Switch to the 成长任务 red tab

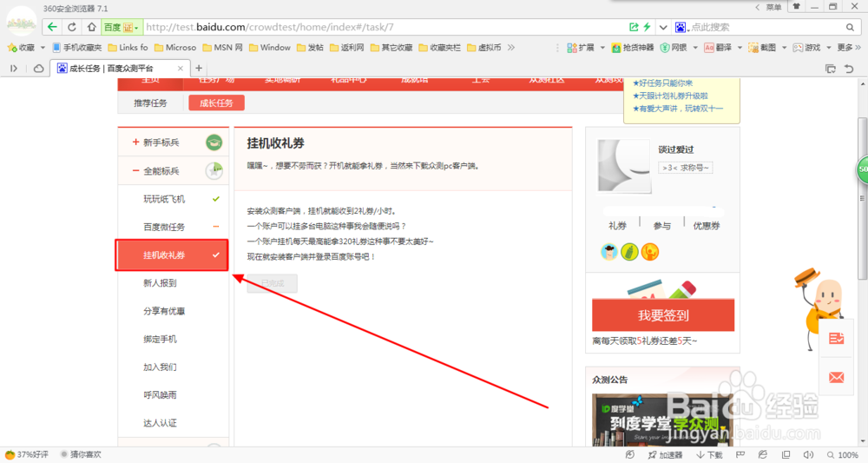[x=216, y=103]
